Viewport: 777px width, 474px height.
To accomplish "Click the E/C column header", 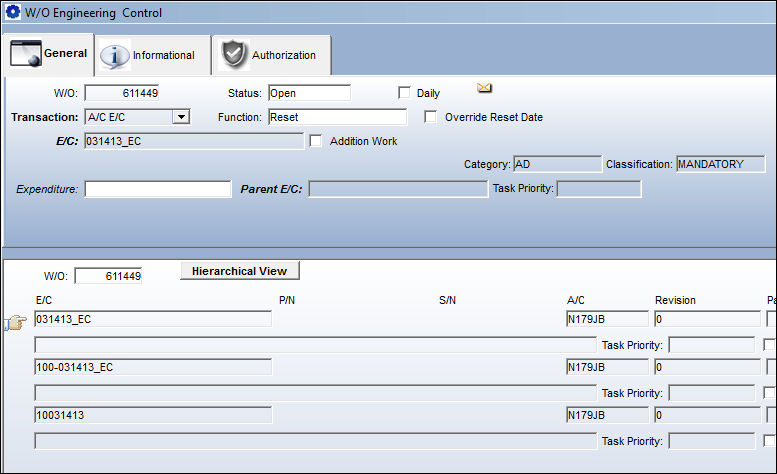I will click(x=44, y=300).
